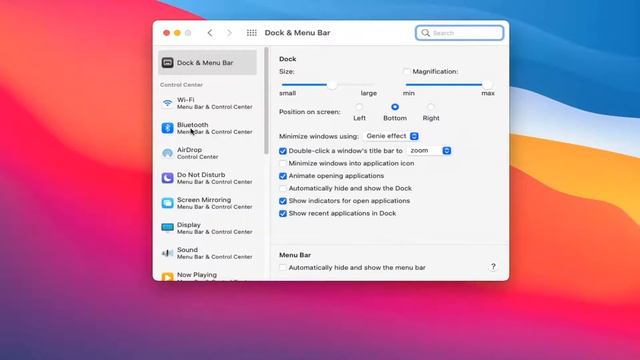Screen dimensions: 640x360
Task: Open the Genie effect dropdown
Action: [391, 136]
